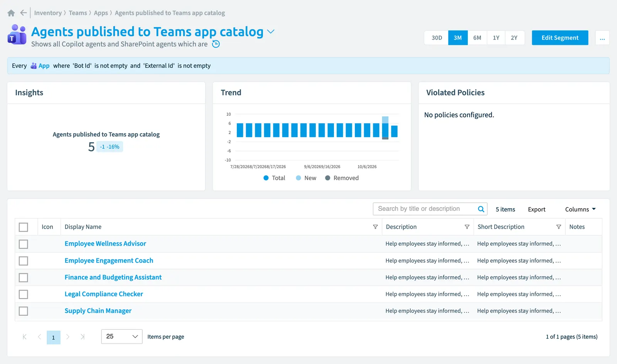Screen dimensions: 617x364
Task: Toggle the Total series in the trend legend
Action: point(274,178)
